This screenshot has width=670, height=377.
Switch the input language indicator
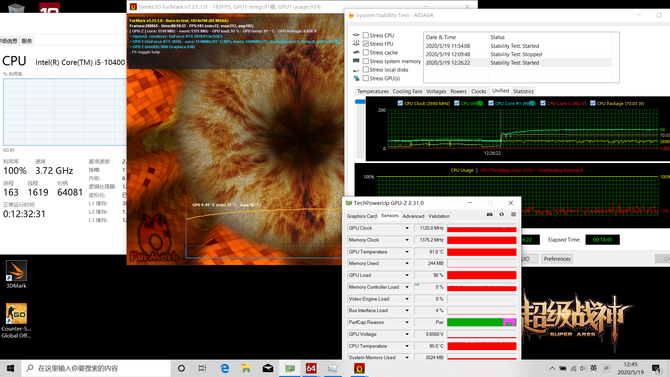pos(594,368)
